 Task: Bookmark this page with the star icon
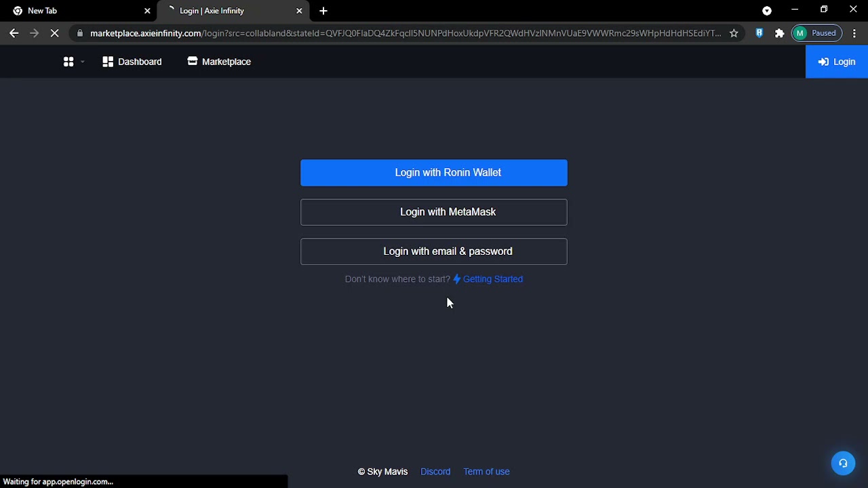pyautogui.click(x=734, y=33)
